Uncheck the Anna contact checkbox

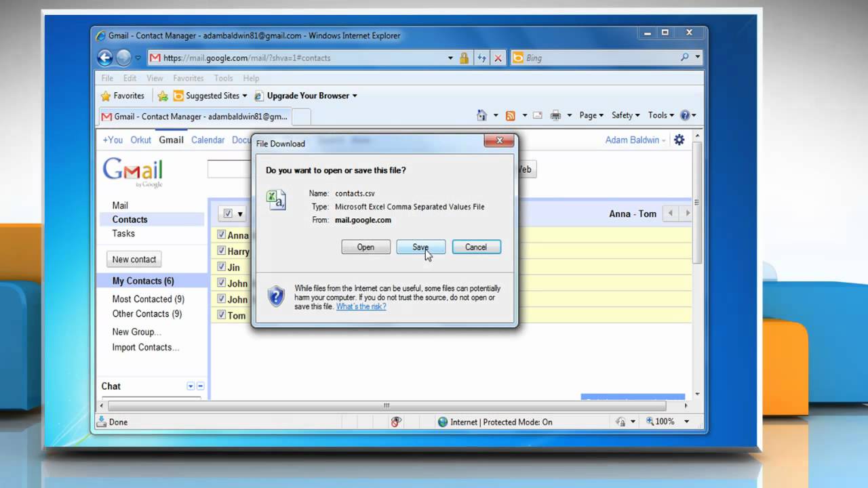point(221,235)
